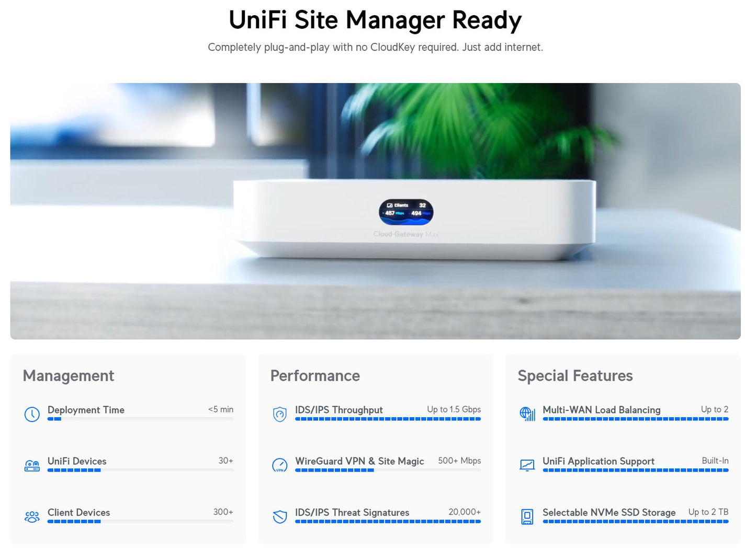Click the NVMe SSD Storage drive icon
The height and width of the screenshot is (551, 756).
[x=527, y=517]
